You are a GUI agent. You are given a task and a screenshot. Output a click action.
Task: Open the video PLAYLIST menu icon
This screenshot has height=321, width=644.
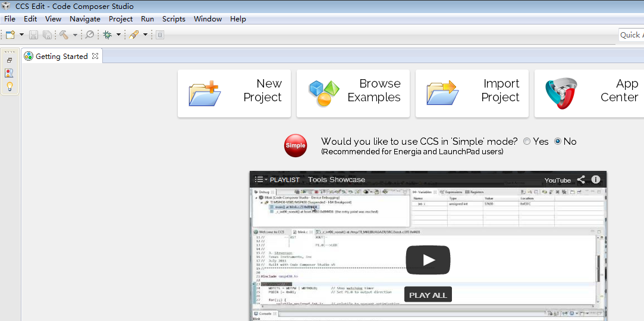[x=261, y=179]
